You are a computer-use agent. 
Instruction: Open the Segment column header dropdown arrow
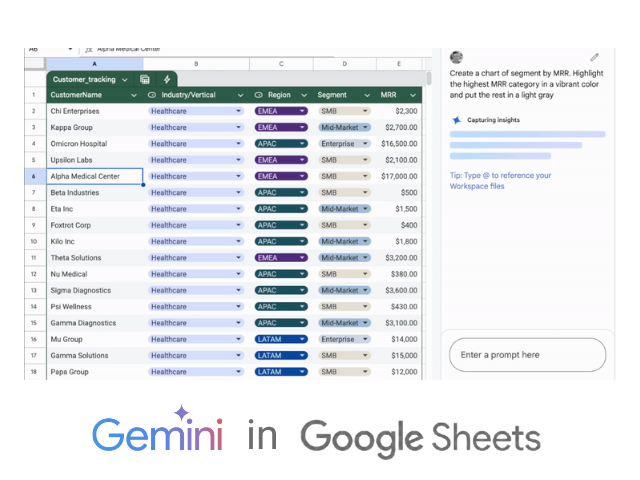(x=367, y=96)
